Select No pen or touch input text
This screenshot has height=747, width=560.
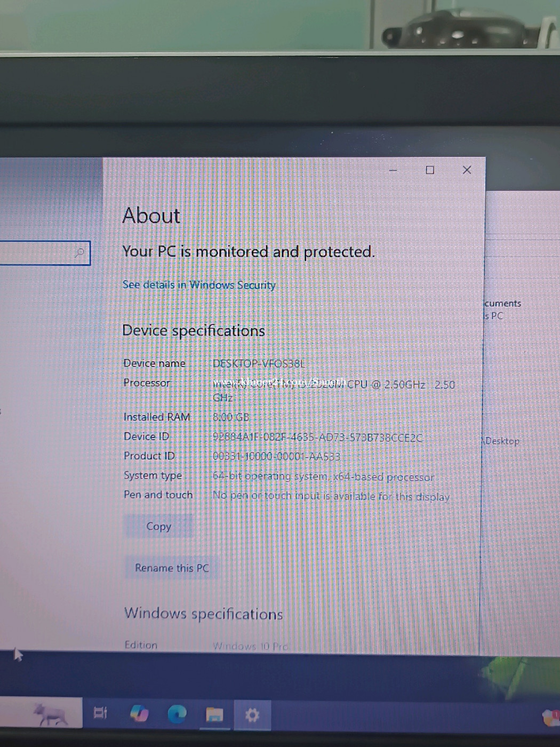pos(331,496)
